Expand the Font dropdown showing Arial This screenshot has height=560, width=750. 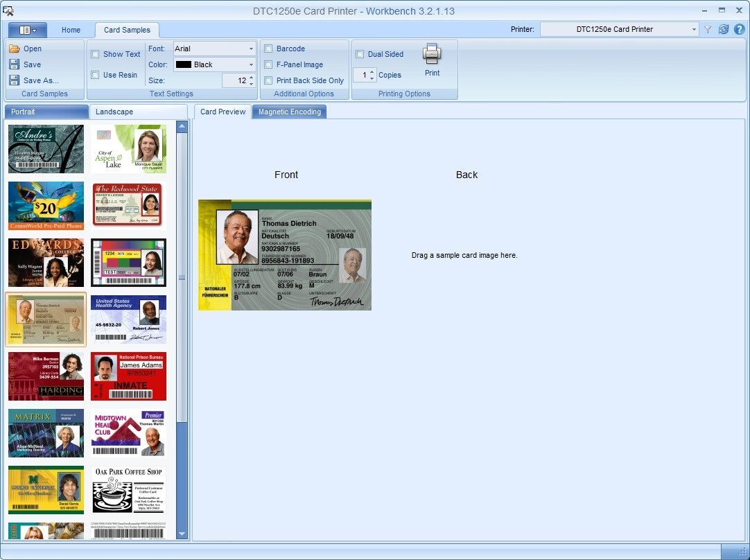(251, 49)
